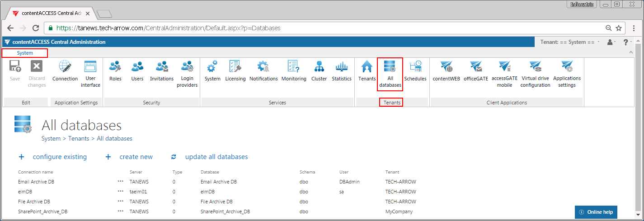Click 'update all databases' link
The width and height of the screenshot is (644, 221).
[216, 157]
